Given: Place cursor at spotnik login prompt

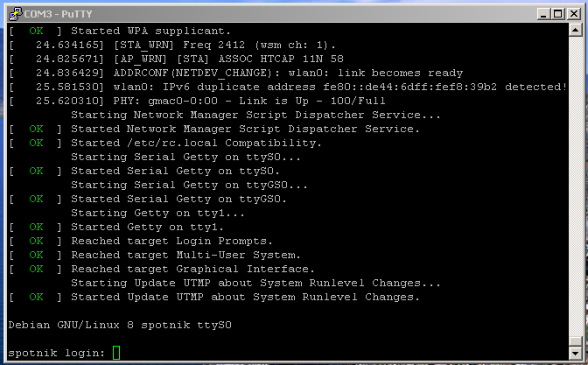Looking at the screenshot, I should click(x=57, y=353).
